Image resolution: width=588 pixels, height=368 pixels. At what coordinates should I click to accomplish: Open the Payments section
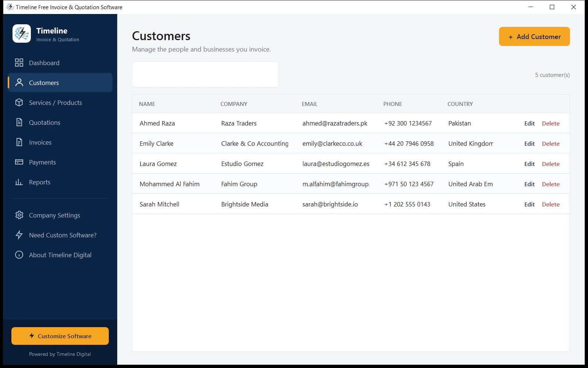[x=60, y=162]
